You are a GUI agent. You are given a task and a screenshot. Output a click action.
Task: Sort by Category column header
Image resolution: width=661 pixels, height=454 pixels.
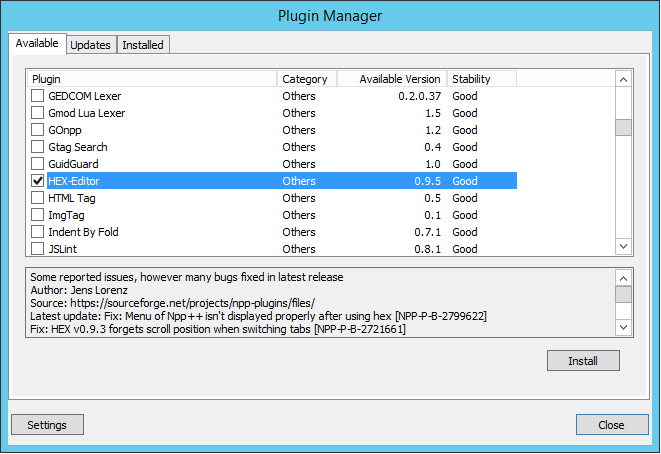[x=307, y=79]
